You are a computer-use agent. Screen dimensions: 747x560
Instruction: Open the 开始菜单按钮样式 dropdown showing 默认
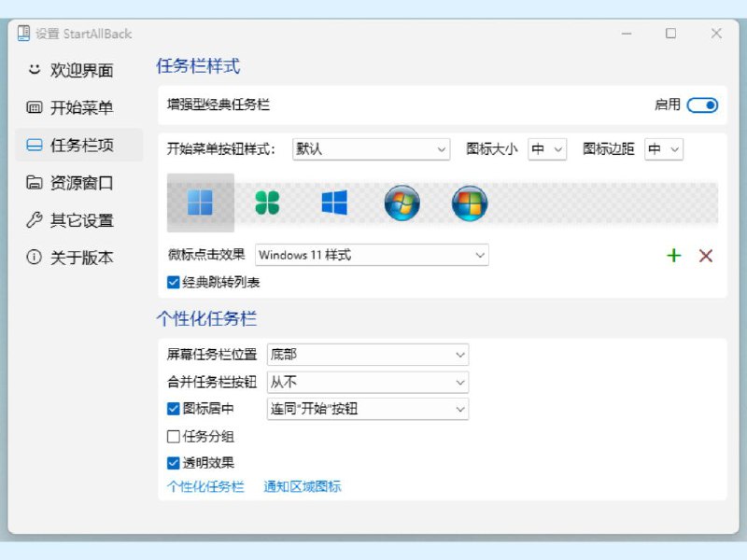(371, 149)
